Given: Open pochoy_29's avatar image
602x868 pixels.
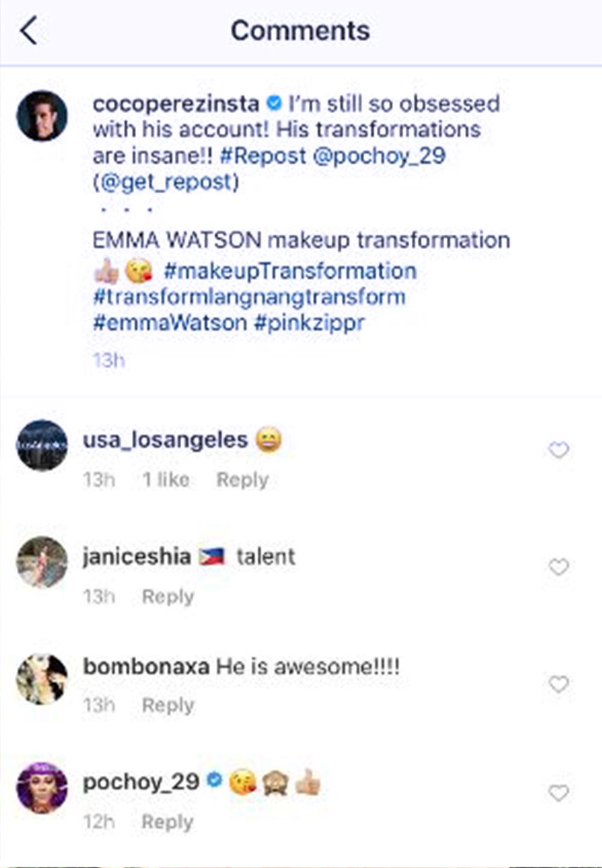Looking at the screenshot, I should point(42,788).
